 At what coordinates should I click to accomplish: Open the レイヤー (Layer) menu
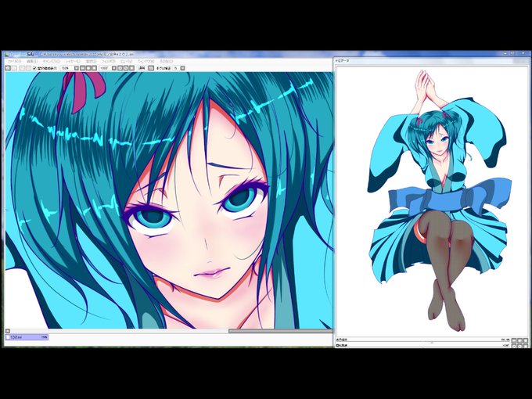pos(73,61)
